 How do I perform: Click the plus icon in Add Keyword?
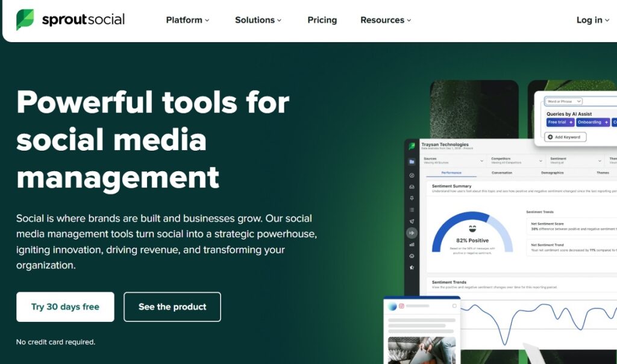point(550,137)
